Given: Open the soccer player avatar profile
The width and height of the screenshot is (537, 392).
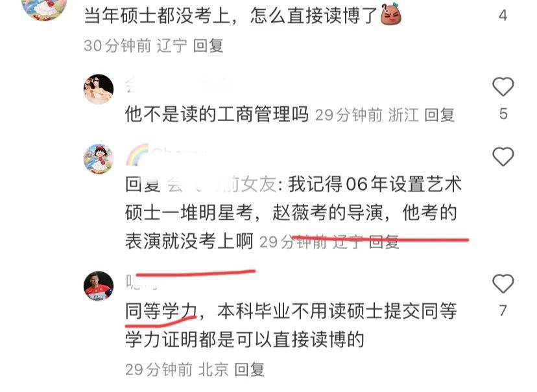Looking at the screenshot, I should (99, 286).
